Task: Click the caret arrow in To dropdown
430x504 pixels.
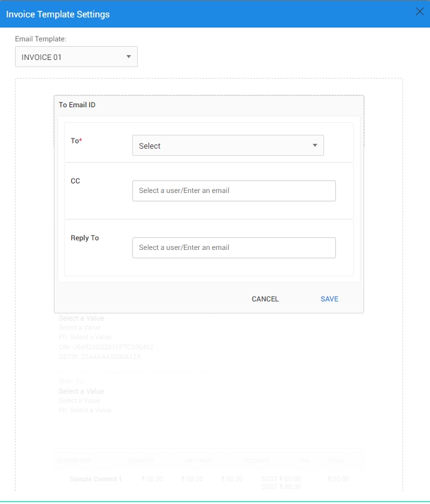Action: pyautogui.click(x=315, y=146)
